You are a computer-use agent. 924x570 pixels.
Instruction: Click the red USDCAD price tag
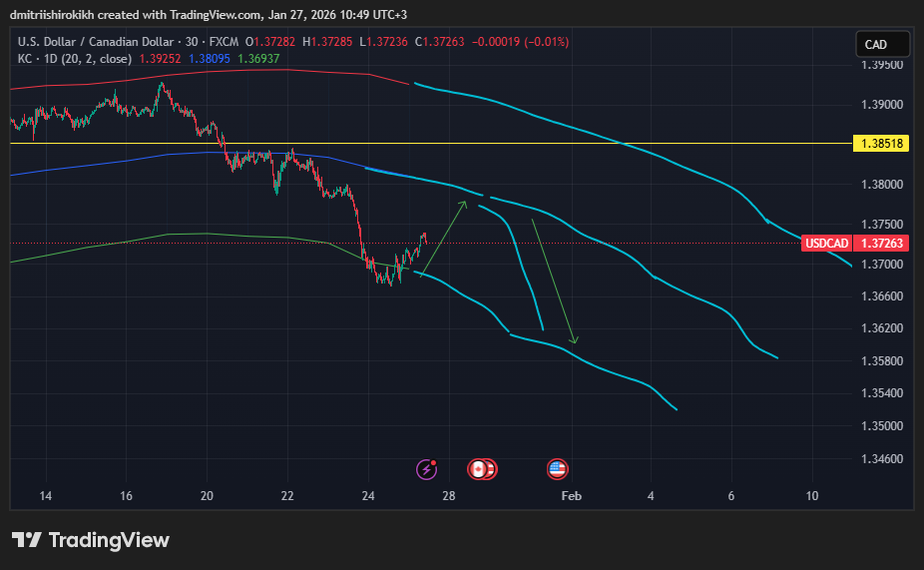pos(827,243)
